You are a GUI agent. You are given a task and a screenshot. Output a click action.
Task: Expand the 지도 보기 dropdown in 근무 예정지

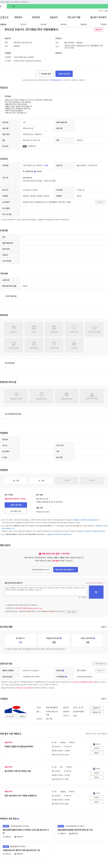point(100,202)
